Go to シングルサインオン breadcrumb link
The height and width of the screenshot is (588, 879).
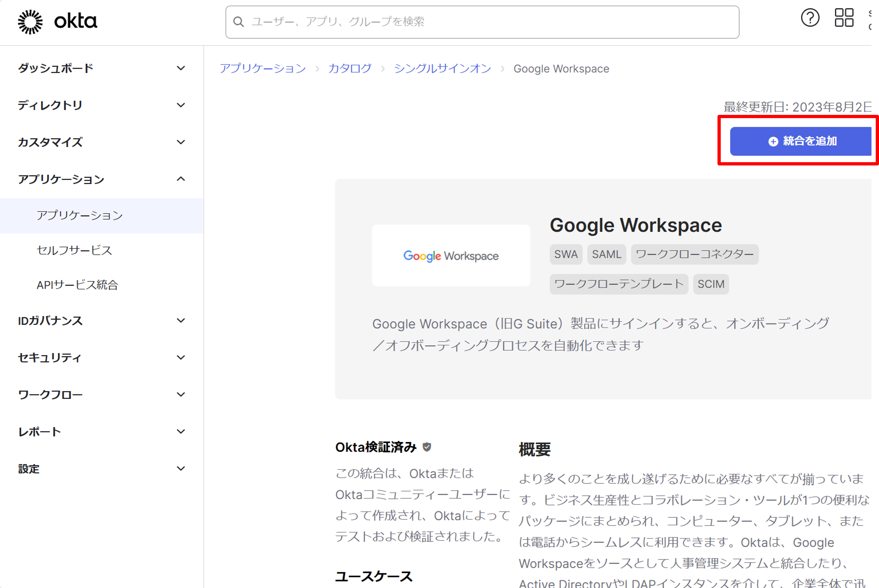(442, 69)
